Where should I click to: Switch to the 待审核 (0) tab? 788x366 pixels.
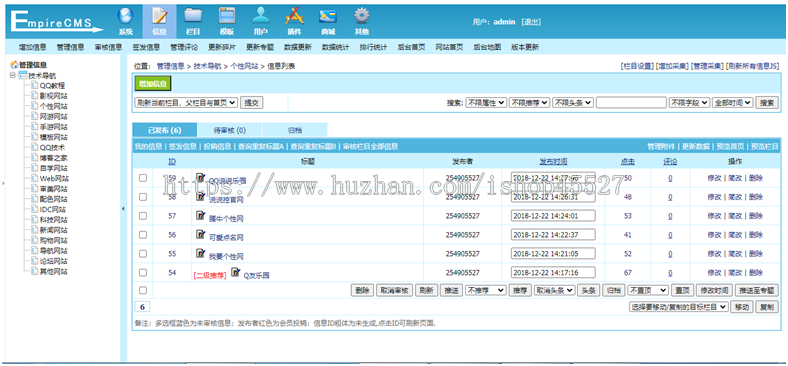pos(230,130)
